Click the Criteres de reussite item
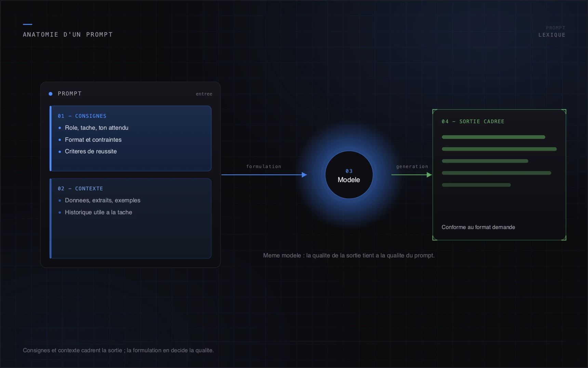The height and width of the screenshot is (368, 588). (x=91, y=151)
